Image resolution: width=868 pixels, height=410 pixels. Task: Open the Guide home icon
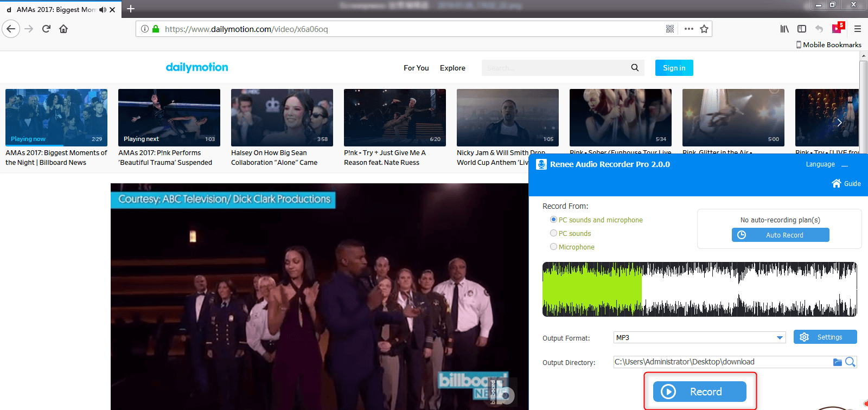(837, 183)
